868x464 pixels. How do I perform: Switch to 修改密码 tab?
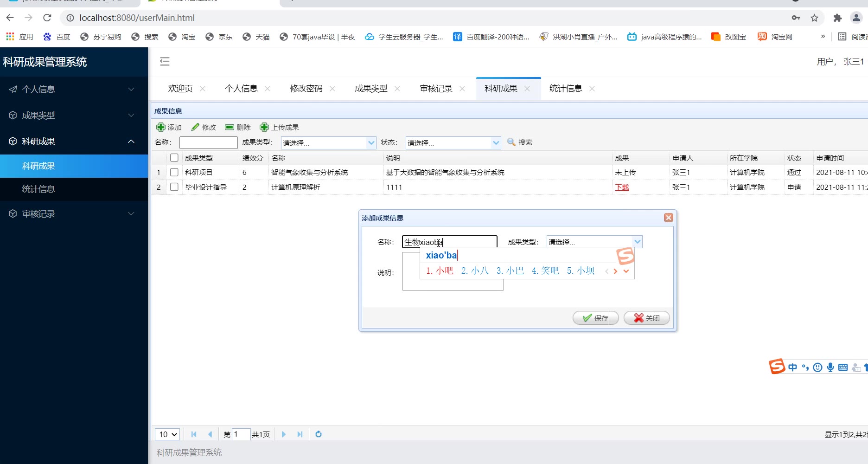[306, 89]
